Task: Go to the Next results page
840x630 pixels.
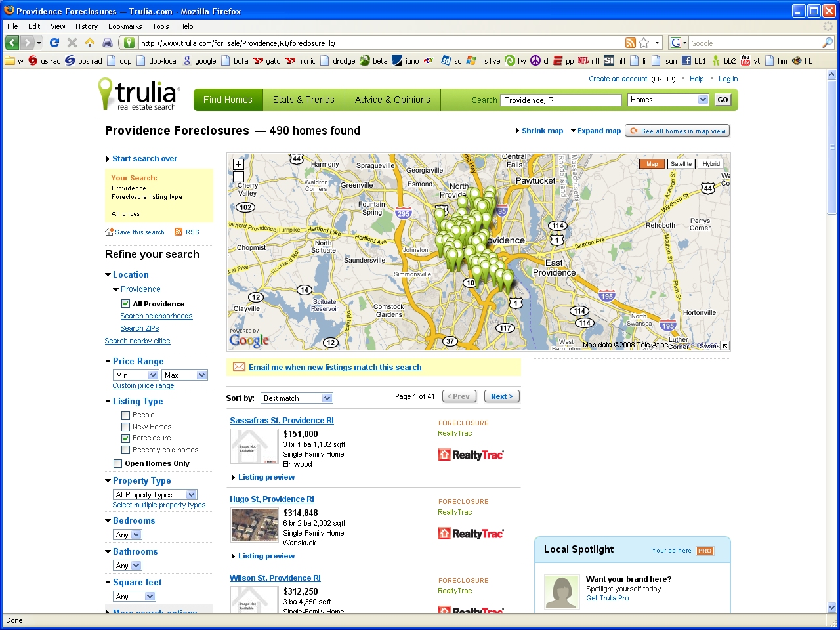Action: (502, 396)
